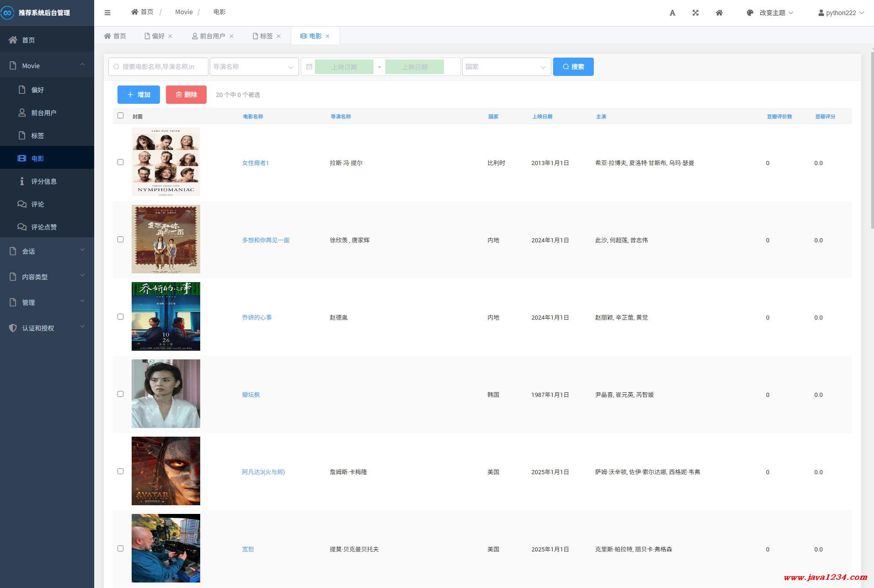Toggle fullscreen with the expand icon
This screenshot has width=874, height=588.
coord(695,13)
